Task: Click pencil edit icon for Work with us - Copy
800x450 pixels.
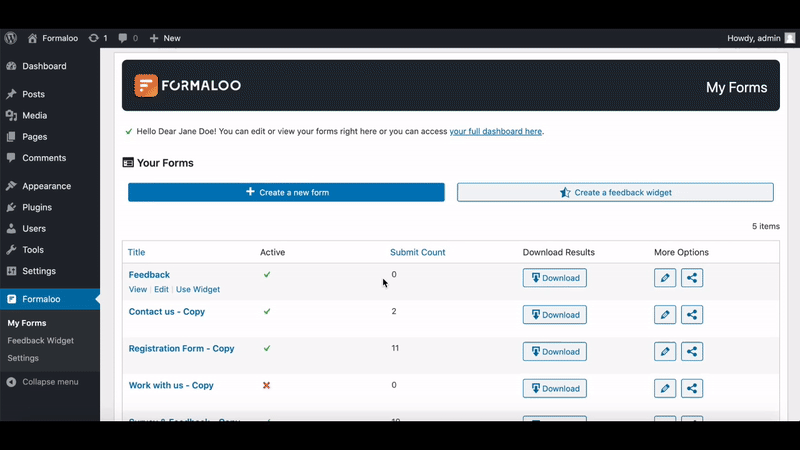Action: (x=665, y=388)
